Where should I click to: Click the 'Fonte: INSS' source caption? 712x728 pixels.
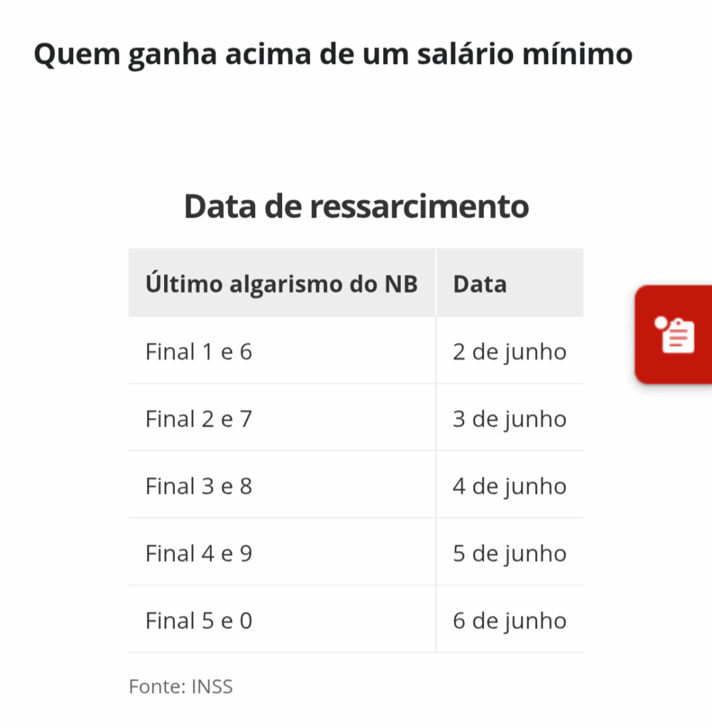[x=180, y=686]
